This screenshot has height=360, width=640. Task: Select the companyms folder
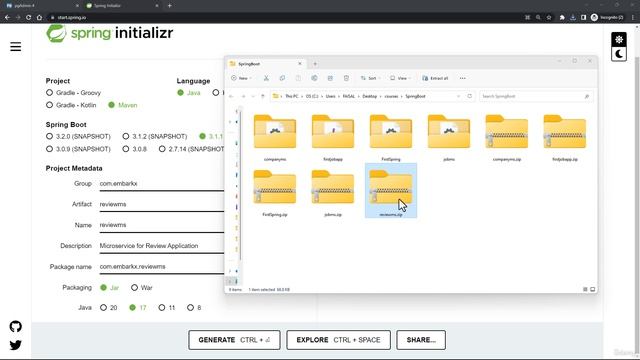(x=275, y=138)
